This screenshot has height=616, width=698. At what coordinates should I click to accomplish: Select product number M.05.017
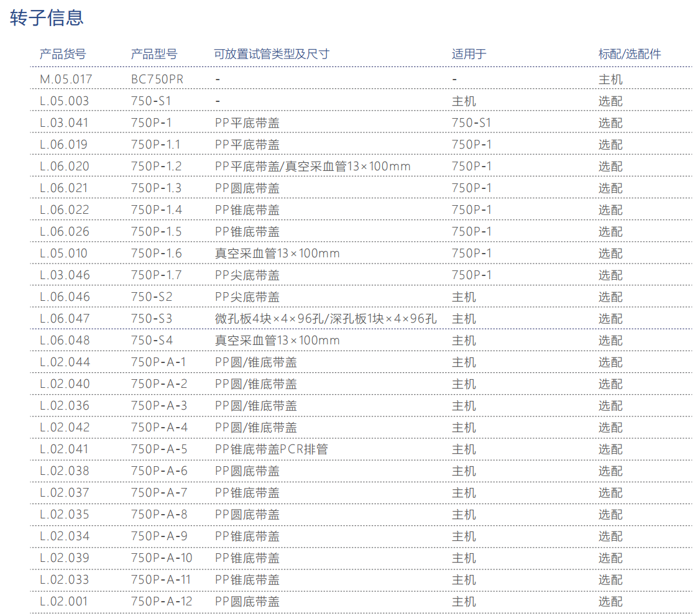(x=66, y=80)
